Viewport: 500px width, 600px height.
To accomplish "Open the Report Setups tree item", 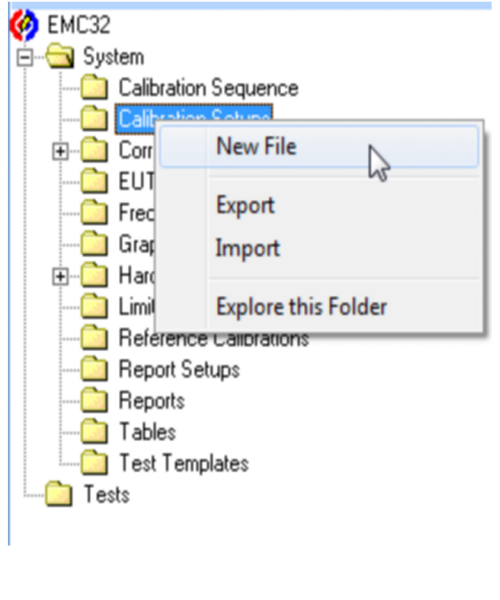I will (179, 369).
